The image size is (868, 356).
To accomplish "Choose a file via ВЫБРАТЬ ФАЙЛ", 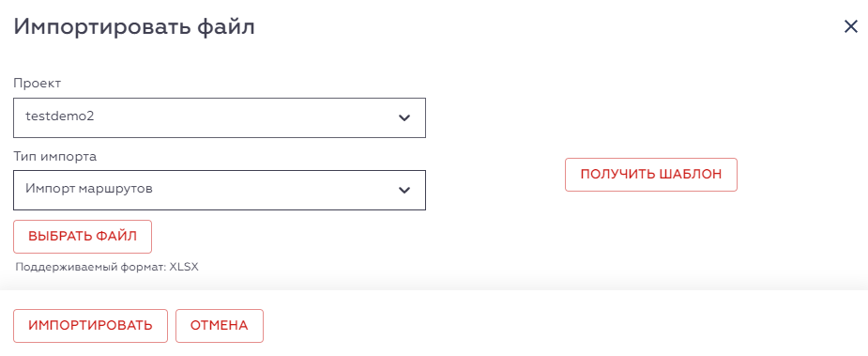I will (x=83, y=236).
